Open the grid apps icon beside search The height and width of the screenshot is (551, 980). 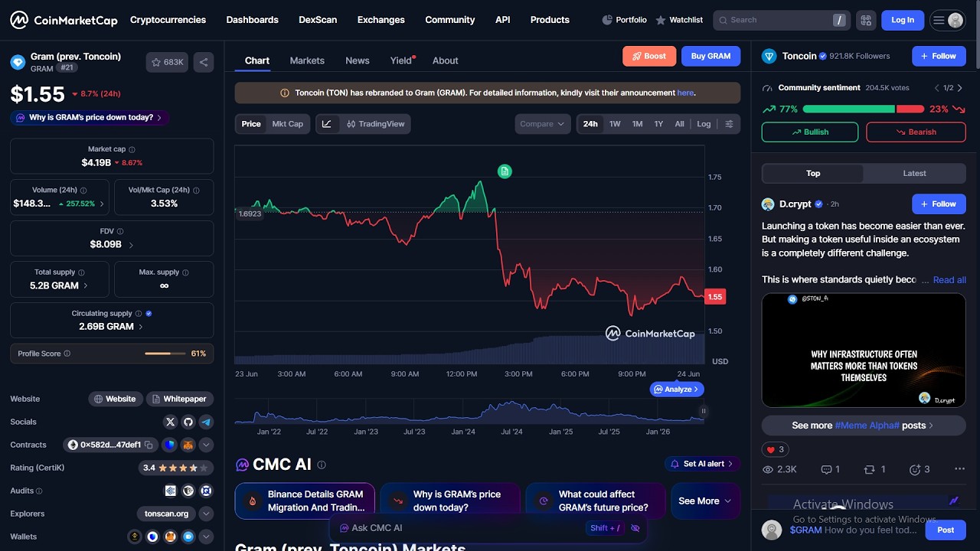pos(866,20)
